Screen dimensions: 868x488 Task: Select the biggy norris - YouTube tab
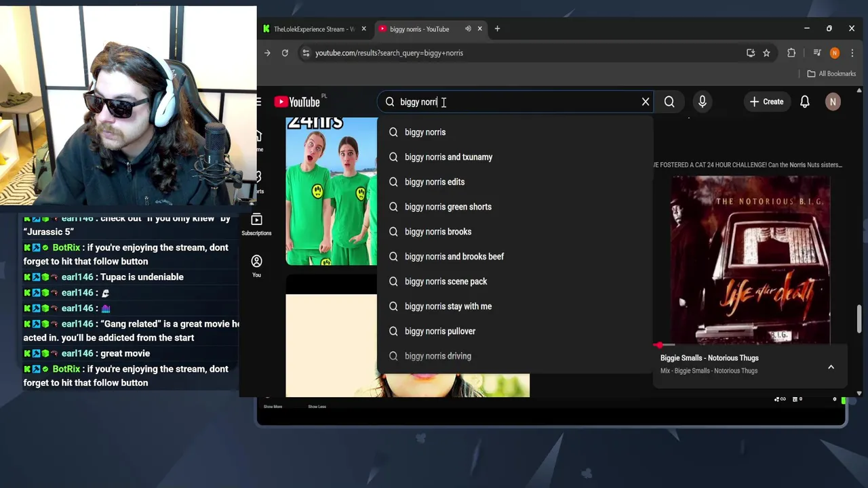point(419,29)
